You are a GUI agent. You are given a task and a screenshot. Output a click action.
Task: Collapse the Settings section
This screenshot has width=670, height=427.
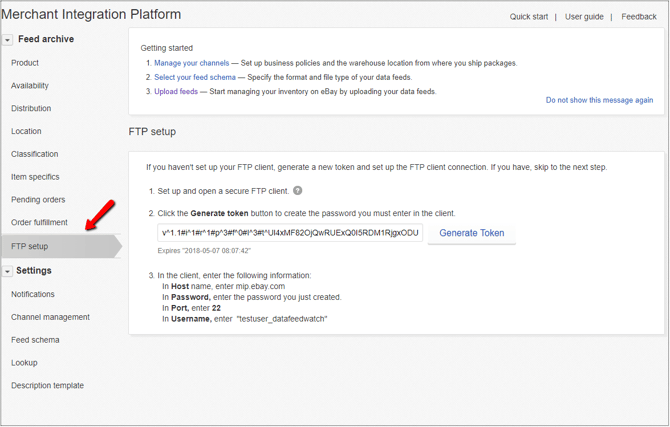pyautogui.click(x=7, y=271)
